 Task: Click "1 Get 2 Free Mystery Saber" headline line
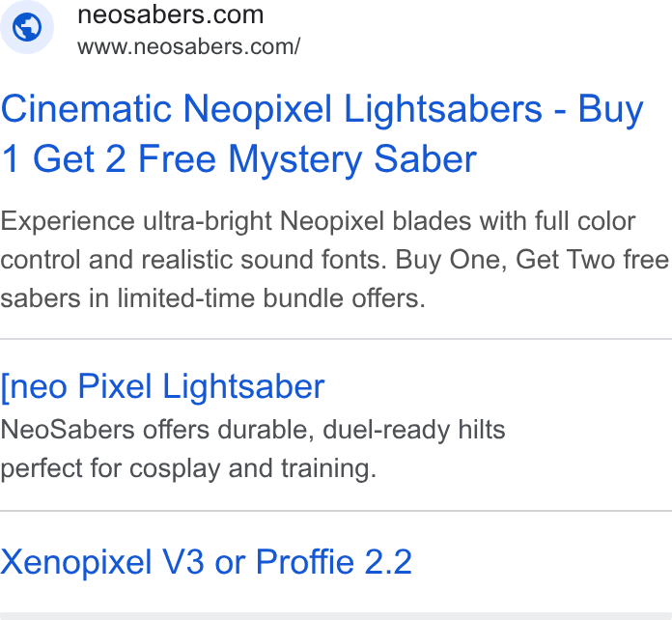tap(238, 159)
